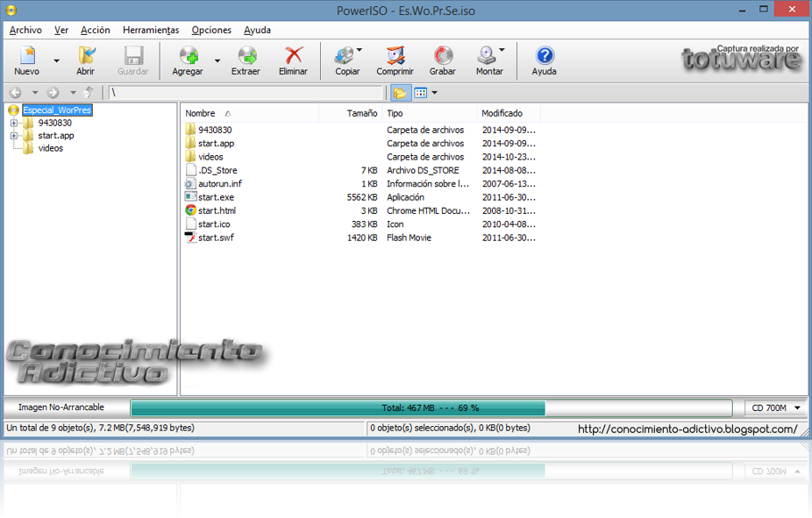Click the Agregar toolbar icon
This screenshot has height=518, width=812.
click(188, 55)
